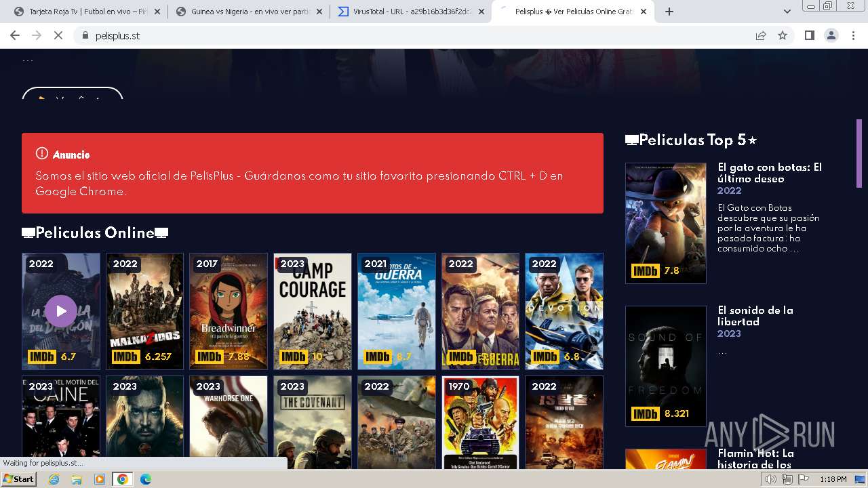Open El gato con botas title link
Viewport: 868px width, 488px height.
coord(770,173)
